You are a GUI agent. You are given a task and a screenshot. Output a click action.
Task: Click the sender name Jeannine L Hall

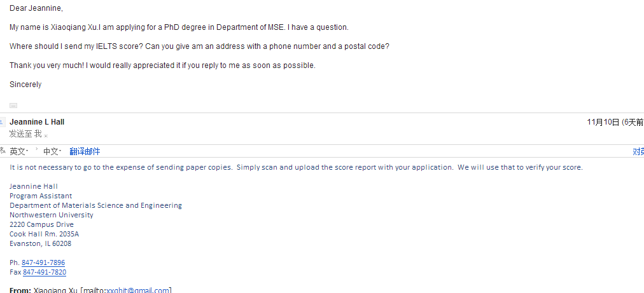37,122
